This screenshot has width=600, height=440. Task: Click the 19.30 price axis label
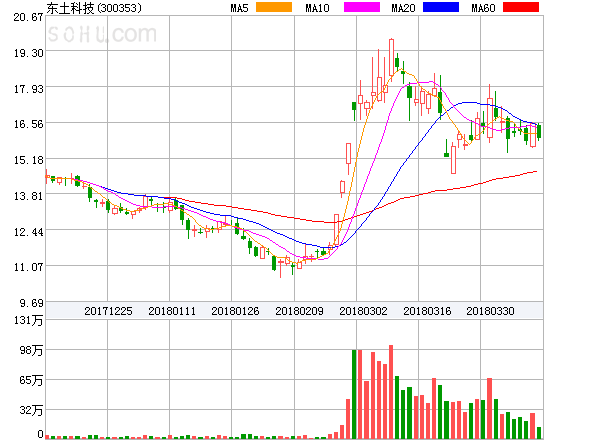(x=29, y=53)
